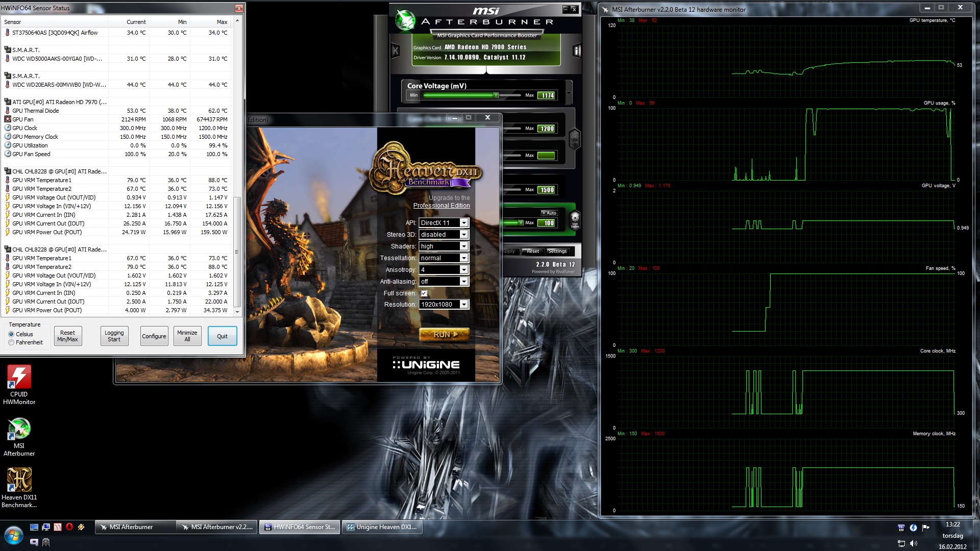Open the API dropdown showing DirectX 11
The height and width of the screenshot is (551, 980).
(x=444, y=223)
